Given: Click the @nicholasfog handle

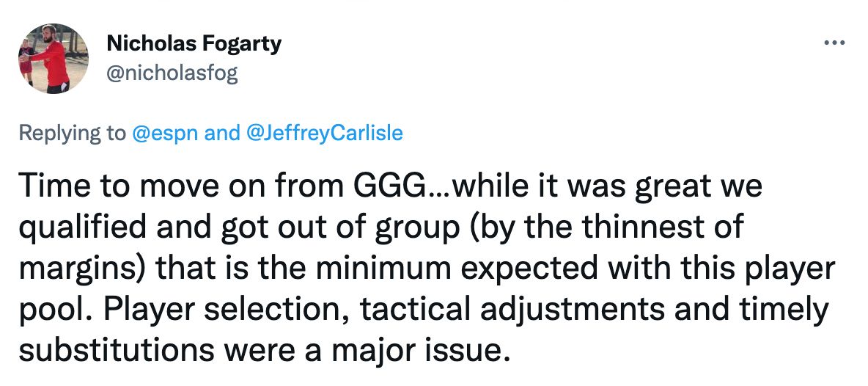Looking at the screenshot, I should (x=172, y=73).
